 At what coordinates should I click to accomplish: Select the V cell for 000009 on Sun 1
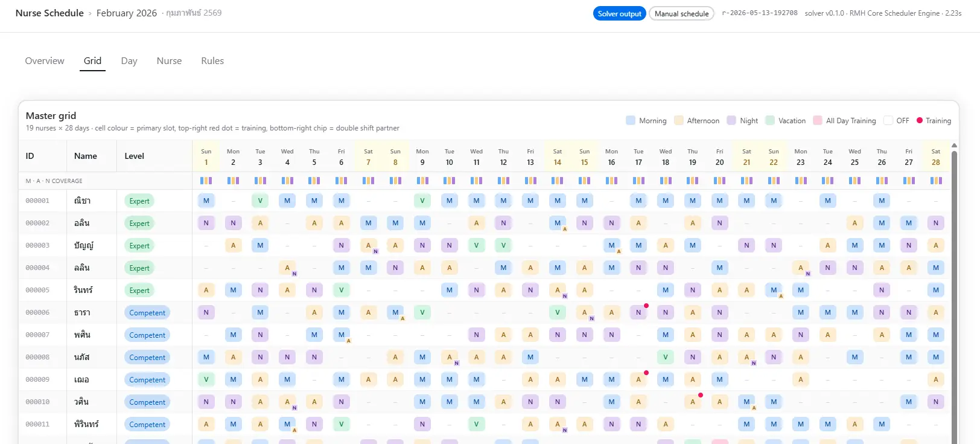pyautogui.click(x=206, y=379)
